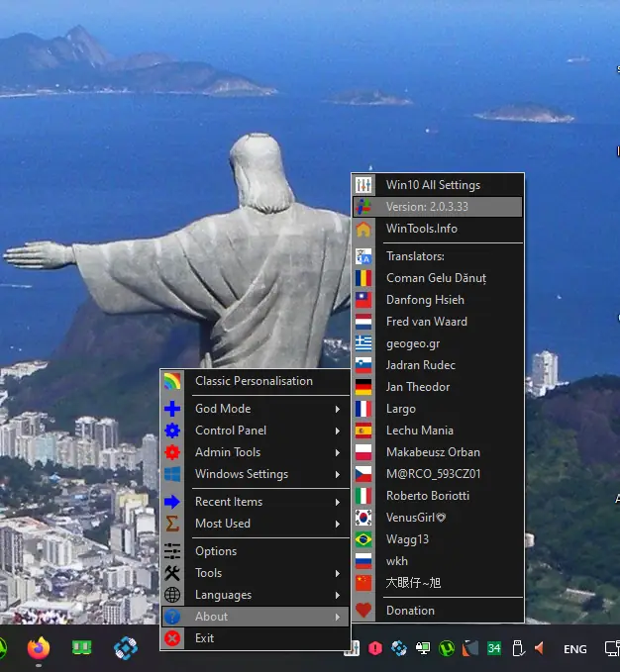
Task: Click the hammer and wrench Tools icon
Action: [172, 573]
